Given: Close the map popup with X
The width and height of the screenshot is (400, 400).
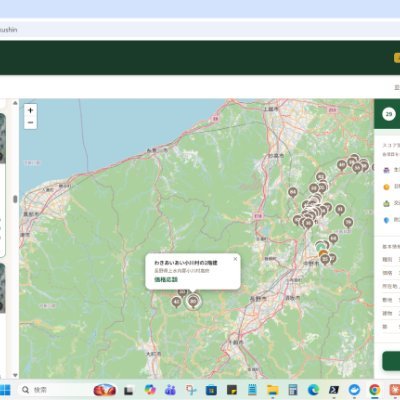Looking at the screenshot, I should click(235, 259).
